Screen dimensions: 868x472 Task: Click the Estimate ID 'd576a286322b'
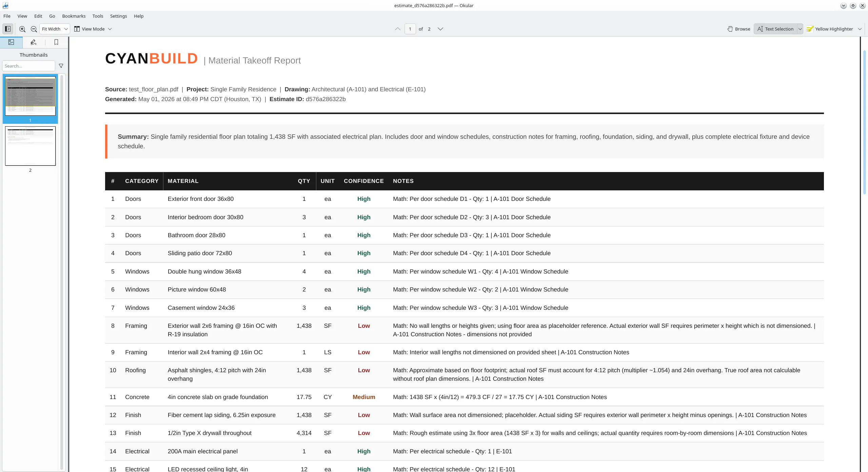pyautogui.click(x=325, y=99)
